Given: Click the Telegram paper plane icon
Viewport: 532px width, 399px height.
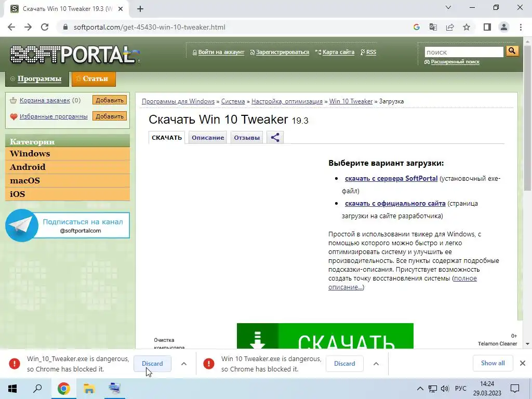Looking at the screenshot, I should pos(21,225).
